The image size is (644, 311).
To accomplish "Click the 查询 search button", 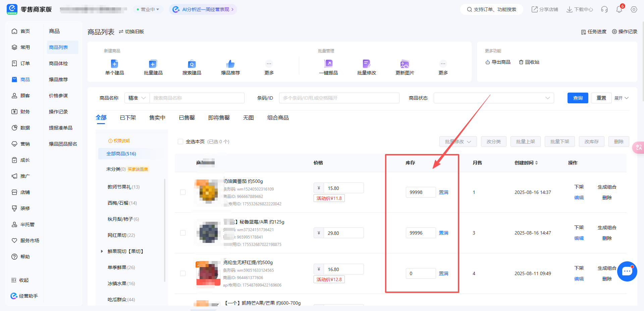I will pos(578,98).
